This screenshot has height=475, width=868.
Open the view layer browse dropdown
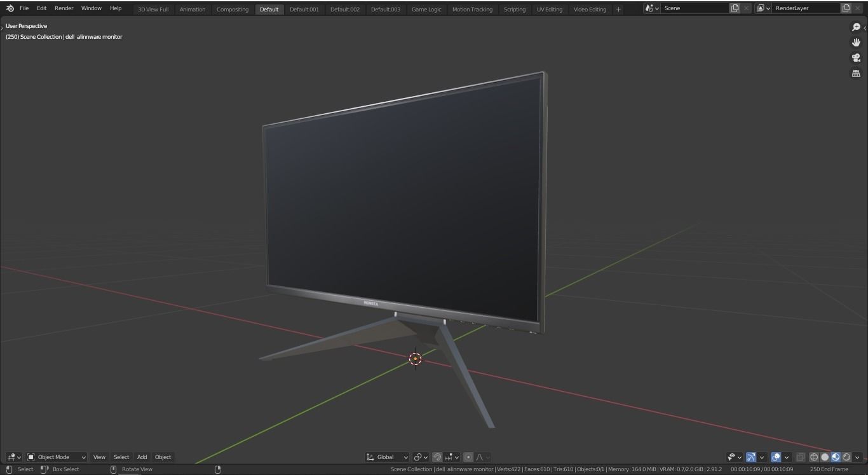tap(763, 8)
